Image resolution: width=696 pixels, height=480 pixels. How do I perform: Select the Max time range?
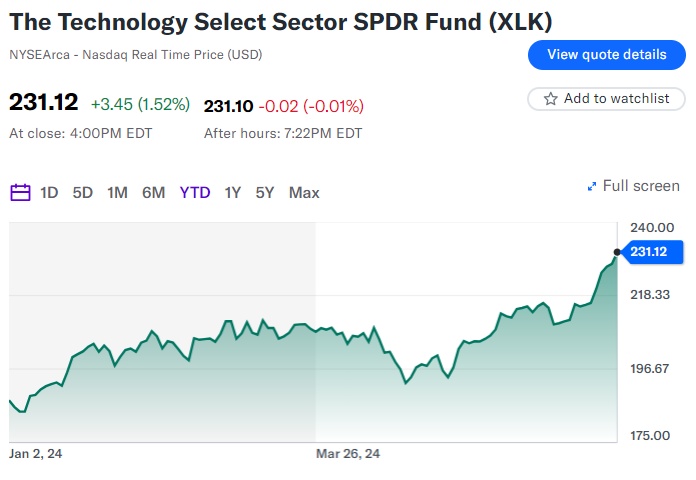point(304,192)
